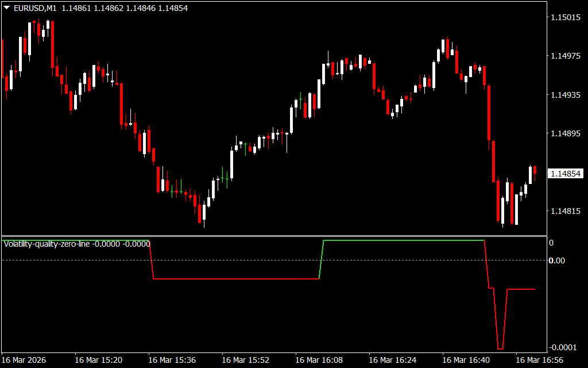Click the 16 Mar 2026 date label

pos(24,360)
